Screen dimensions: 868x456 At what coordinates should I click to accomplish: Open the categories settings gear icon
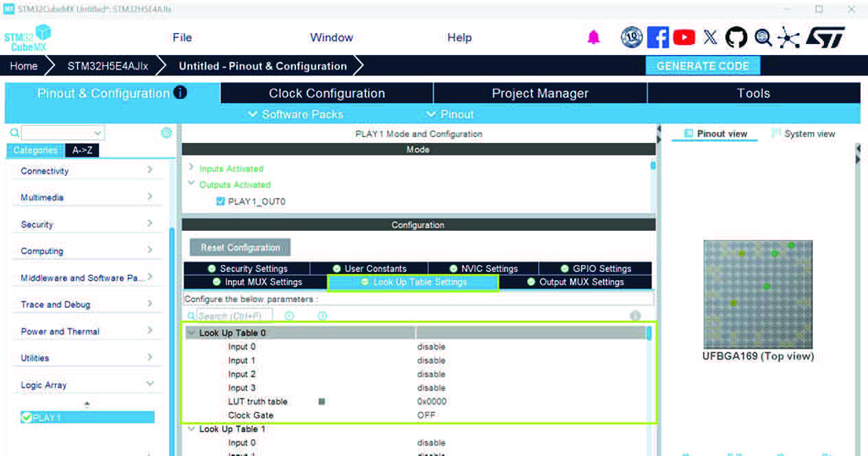[166, 133]
